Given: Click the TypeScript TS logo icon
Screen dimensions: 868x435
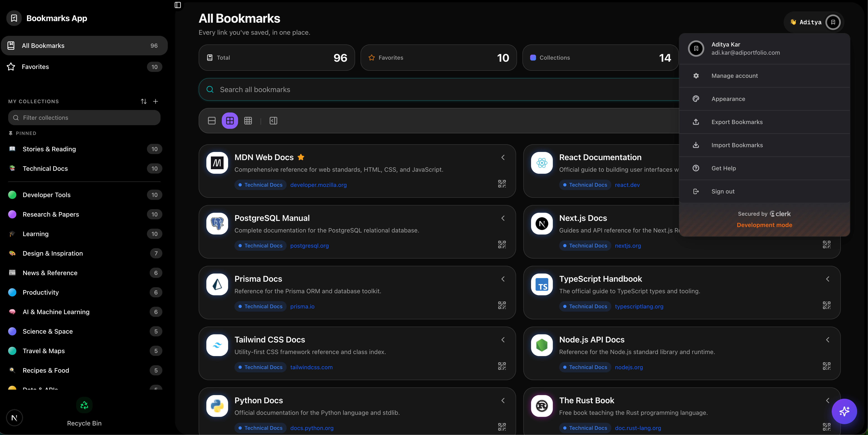Looking at the screenshot, I should 542,284.
